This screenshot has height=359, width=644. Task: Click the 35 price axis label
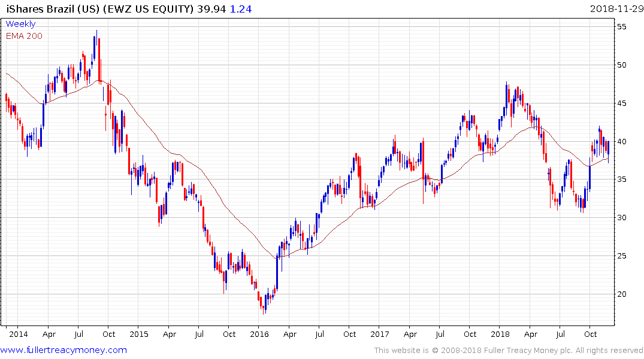point(621,180)
